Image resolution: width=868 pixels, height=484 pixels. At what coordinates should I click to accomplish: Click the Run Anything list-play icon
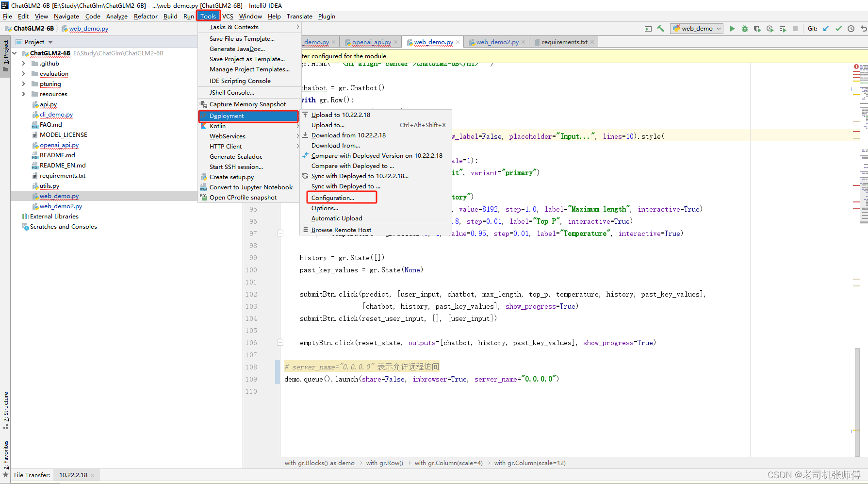point(783,29)
